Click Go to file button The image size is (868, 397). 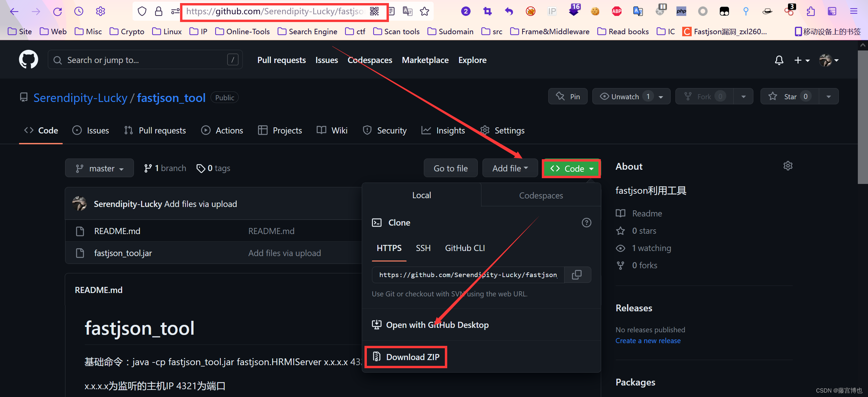point(451,168)
